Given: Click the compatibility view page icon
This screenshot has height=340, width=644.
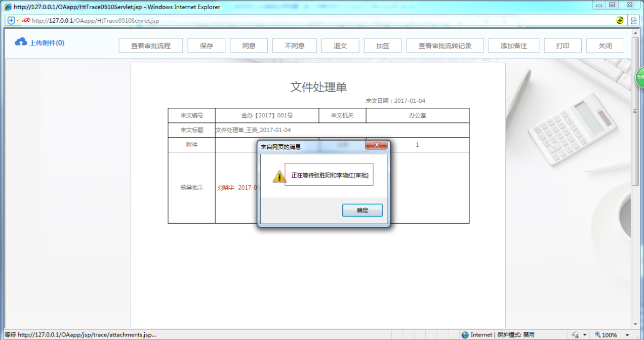Looking at the screenshot, I should coord(633,20).
